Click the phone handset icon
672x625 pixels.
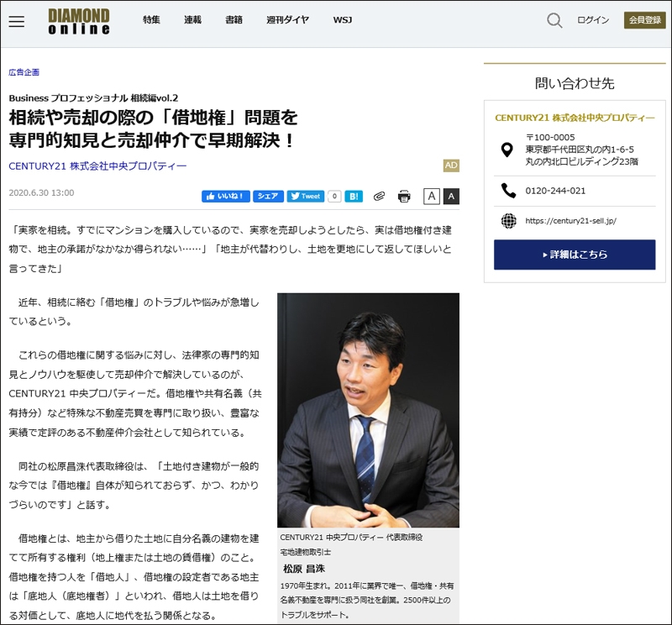click(x=508, y=191)
